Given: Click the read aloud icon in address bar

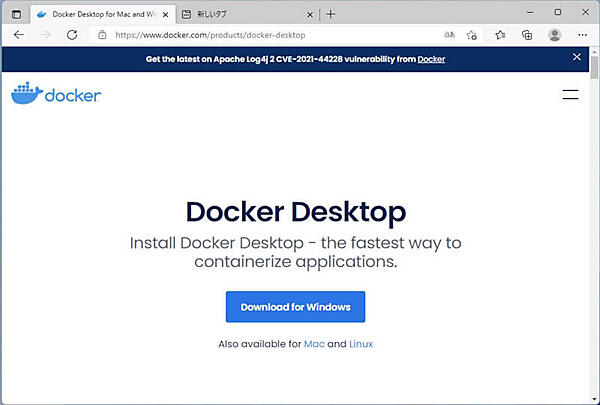Looking at the screenshot, I should click(x=449, y=34).
